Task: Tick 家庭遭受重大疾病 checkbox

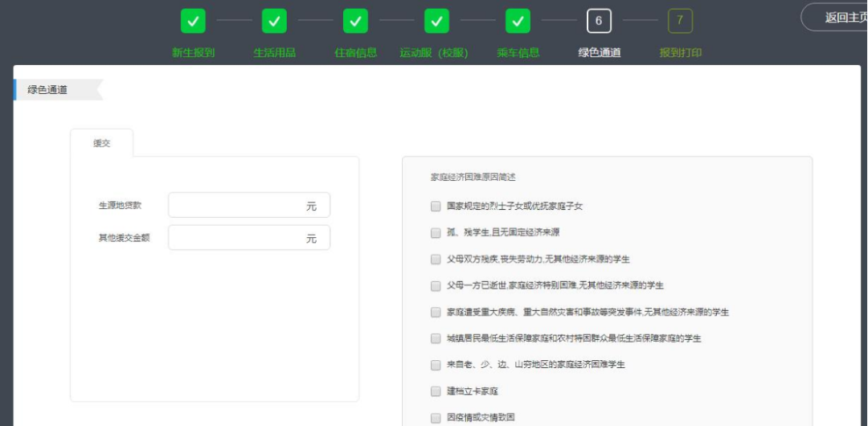Action: [x=436, y=312]
